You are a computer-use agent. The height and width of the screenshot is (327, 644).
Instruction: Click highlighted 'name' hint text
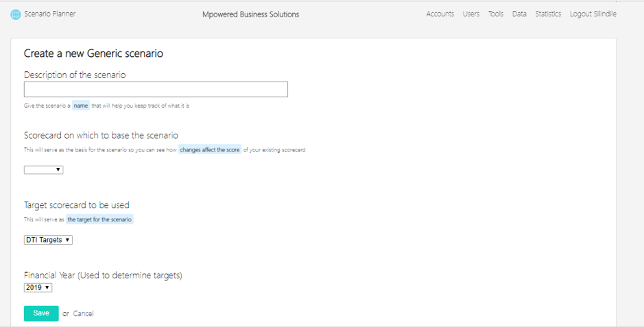coord(81,106)
